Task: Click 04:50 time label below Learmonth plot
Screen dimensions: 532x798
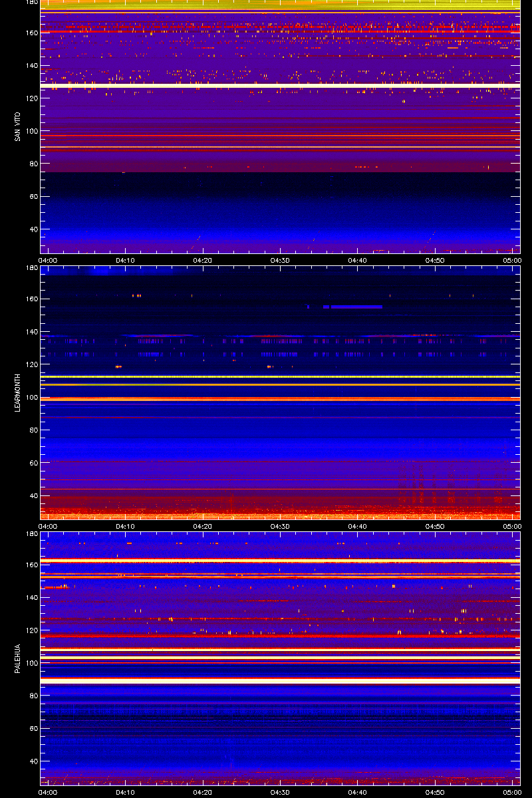Action: [435, 526]
